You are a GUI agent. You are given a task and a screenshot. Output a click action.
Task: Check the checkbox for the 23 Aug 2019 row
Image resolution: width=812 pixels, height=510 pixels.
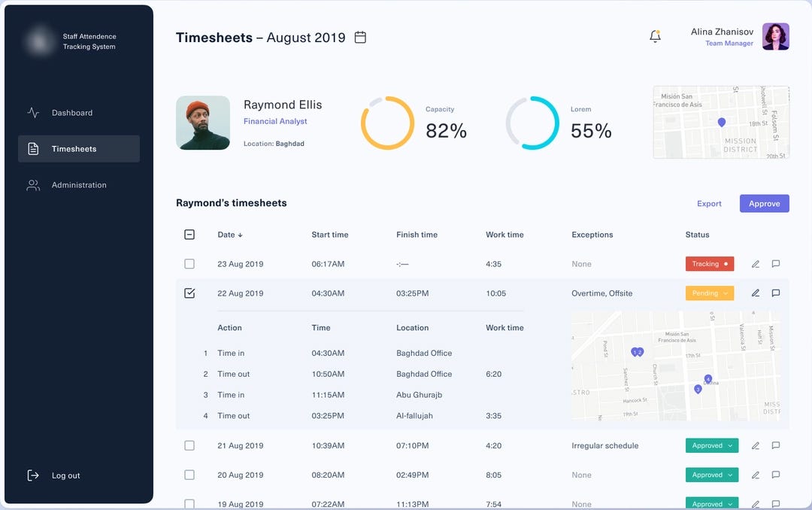[189, 264]
